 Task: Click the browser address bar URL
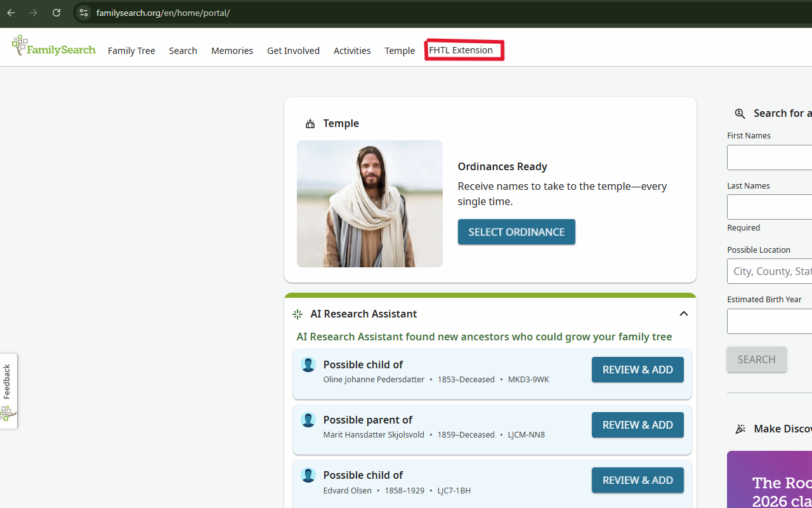163,13
